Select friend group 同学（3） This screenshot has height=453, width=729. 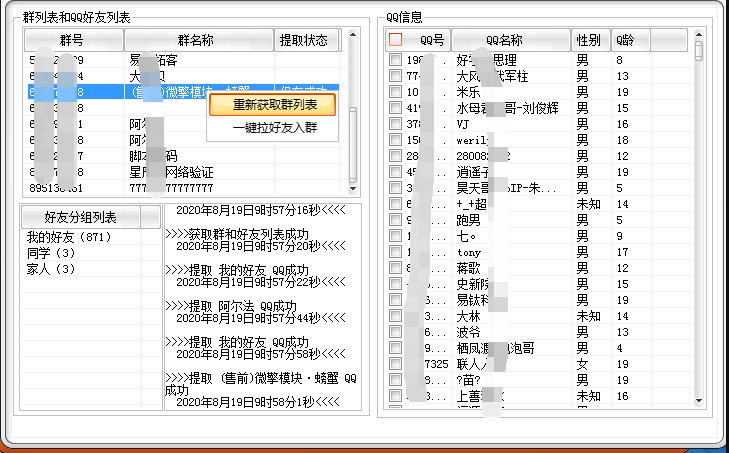pos(51,253)
